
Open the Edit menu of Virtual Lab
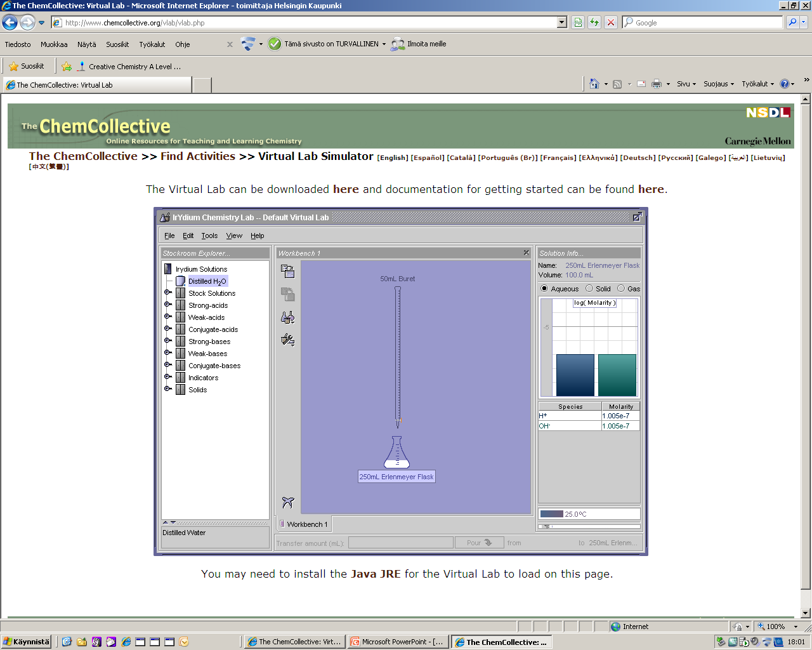point(188,235)
